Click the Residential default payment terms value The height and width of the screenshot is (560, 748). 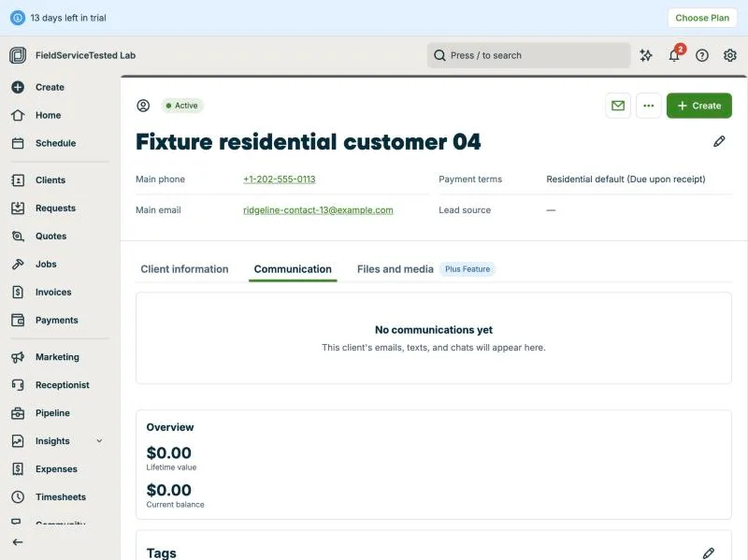click(x=626, y=179)
